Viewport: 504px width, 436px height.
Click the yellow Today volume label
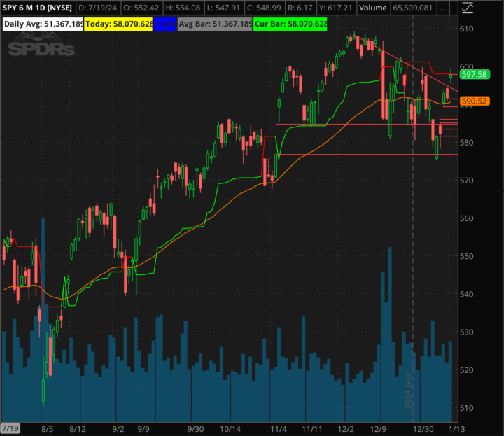pos(118,24)
